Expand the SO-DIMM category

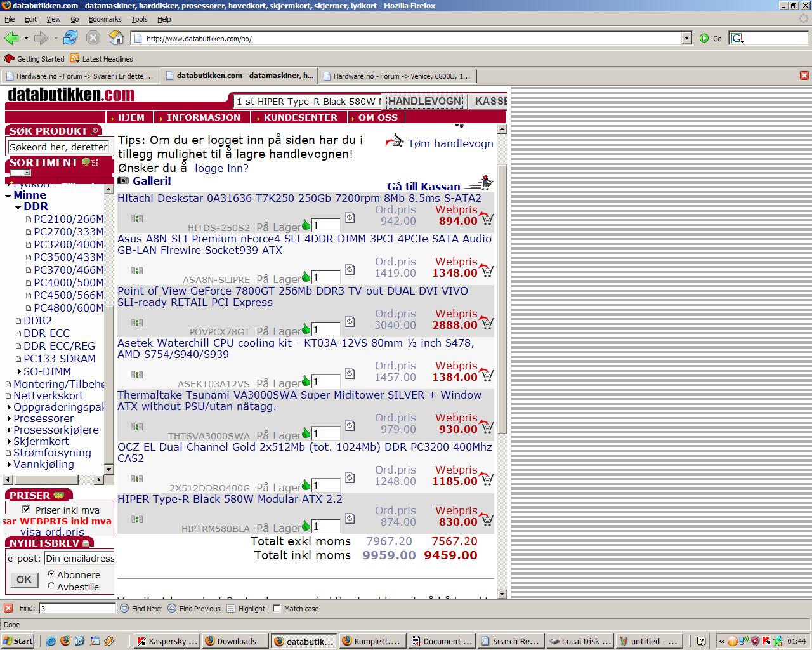click(x=19, y=371)
